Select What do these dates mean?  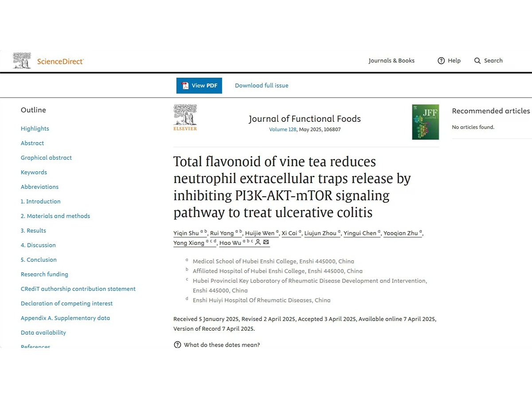click(x=222, y=345)
